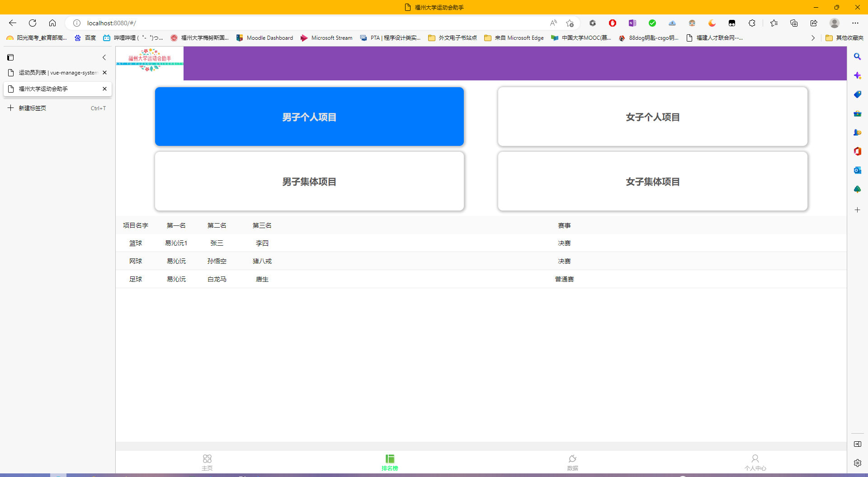
Task: Open the 其他收藏夹 bookmarks folder
Action: [x=844, y=38]
